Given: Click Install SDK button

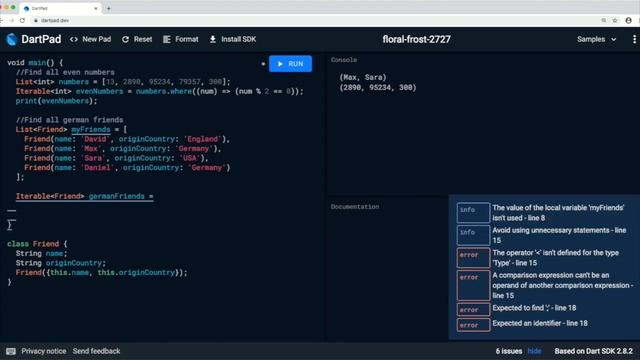Looking at the screenshot, I should pyautogui.click(x=233, y=39).
